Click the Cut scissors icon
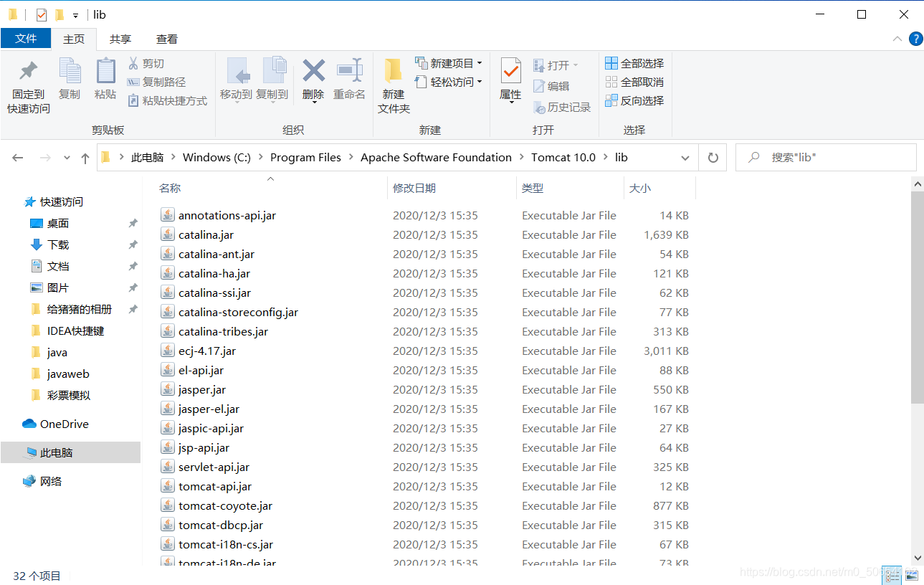 (133, 63)
